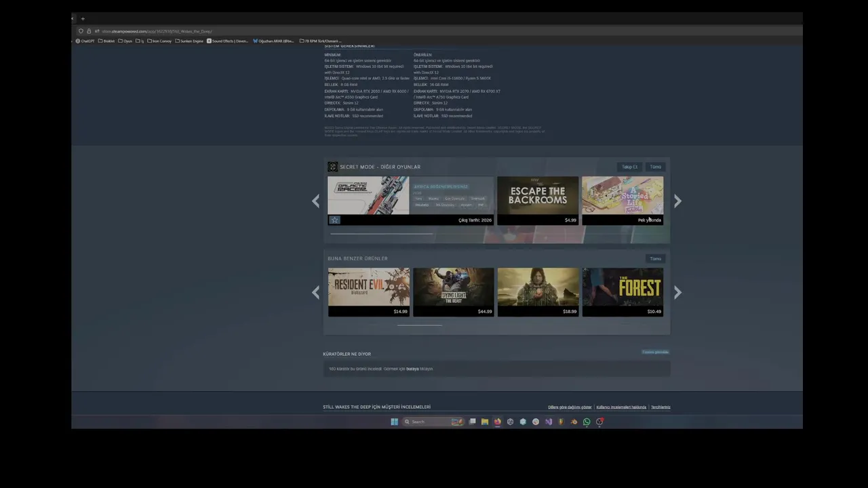The height and width of the screenshot is (488, 868).
Task: Click the shield tracking protection icon
Action: tap(81, 31)
